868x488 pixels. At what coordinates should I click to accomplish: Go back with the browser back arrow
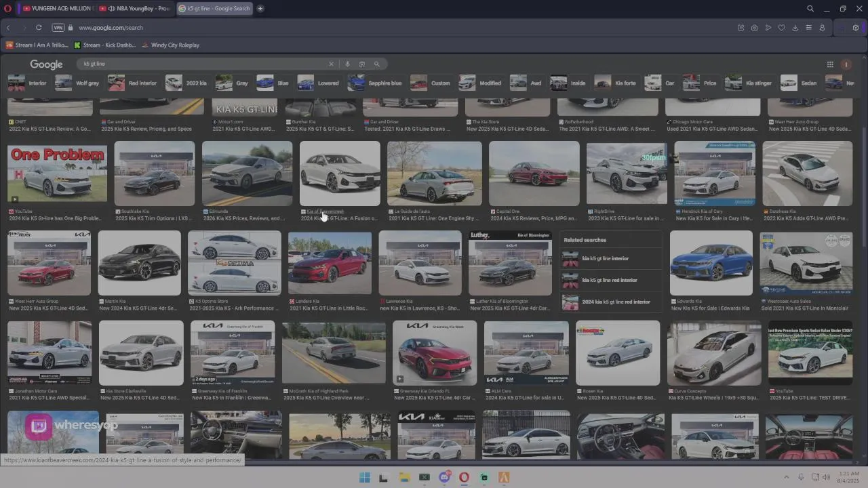[8, 28]
